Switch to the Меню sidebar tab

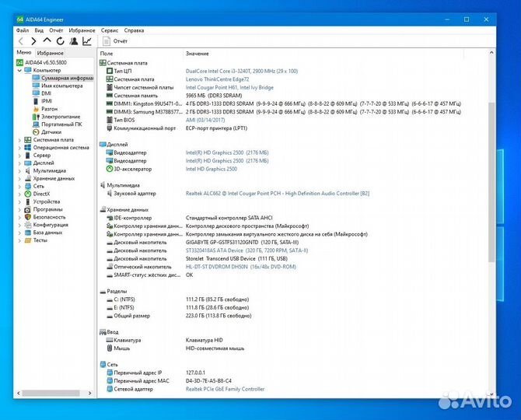coord(24,53)
